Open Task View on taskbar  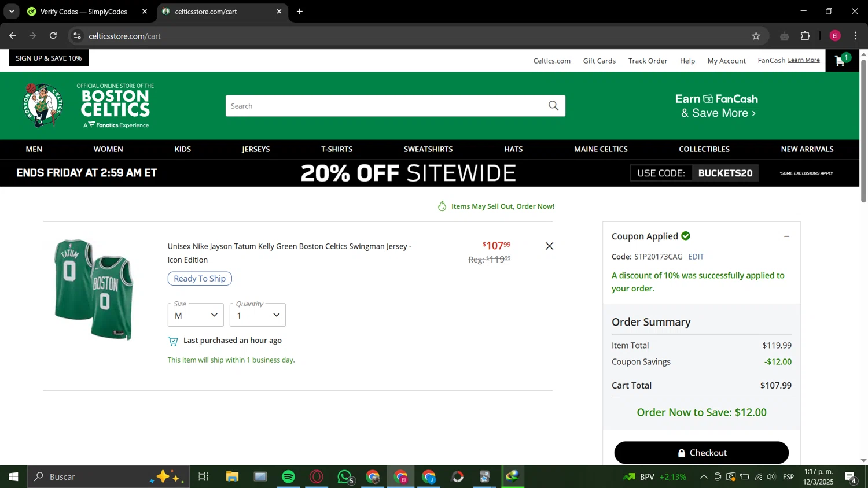point(203,476)
